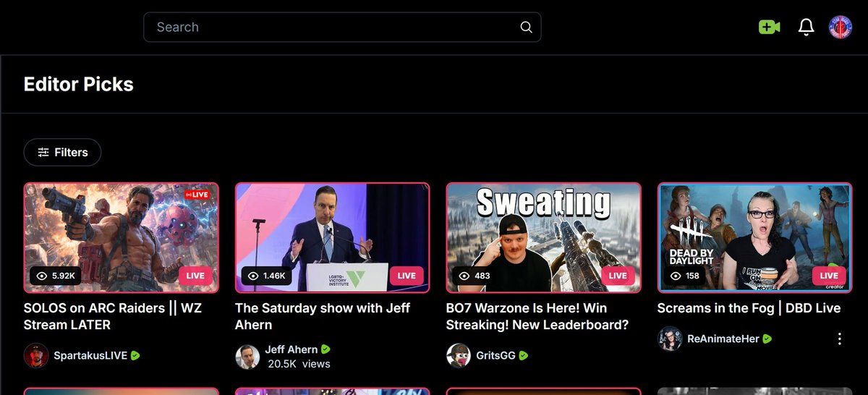Screen dimensions: 868x395
Task: Click the LIVE badge on the Jeff Ahern card
Action: [x=407, y=276]
